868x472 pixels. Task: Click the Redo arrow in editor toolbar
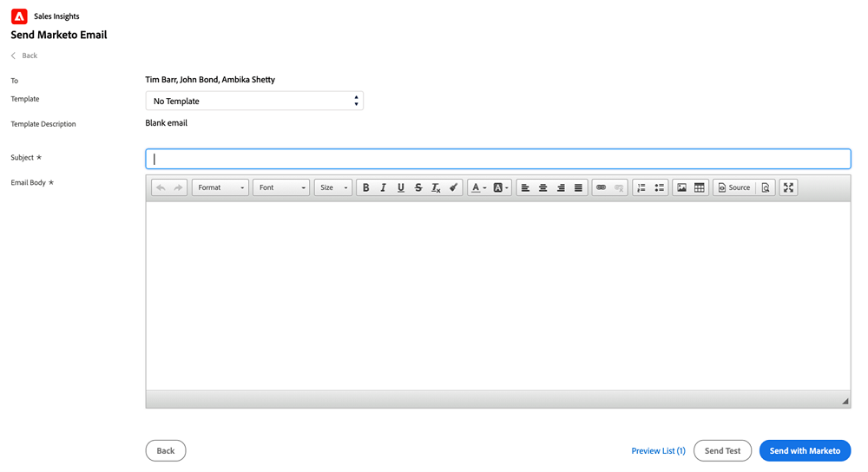click(x=178, y=187)
